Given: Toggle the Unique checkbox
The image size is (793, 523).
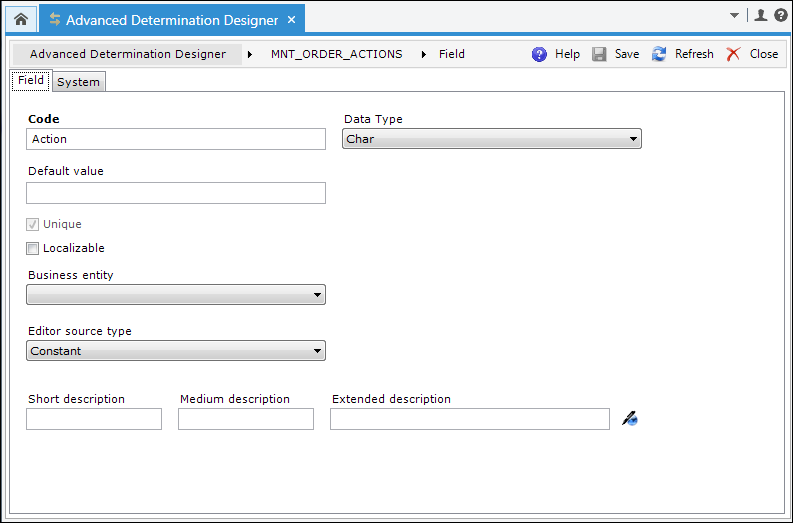Looking at the screenshot, I should (32, 224).
